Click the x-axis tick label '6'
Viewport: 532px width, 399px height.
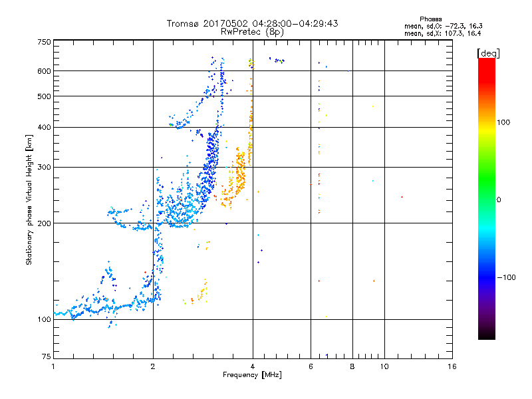click(311, 366)
